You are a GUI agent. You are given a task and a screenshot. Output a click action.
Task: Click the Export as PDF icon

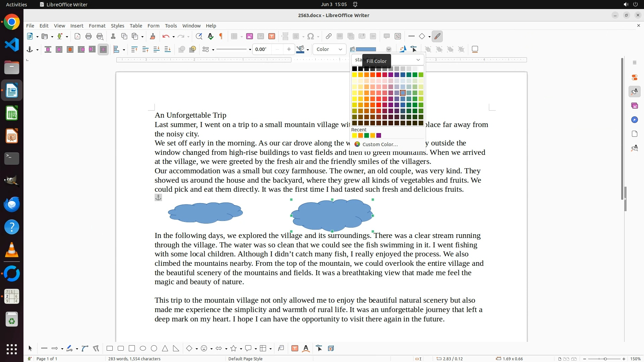[77, 36]
